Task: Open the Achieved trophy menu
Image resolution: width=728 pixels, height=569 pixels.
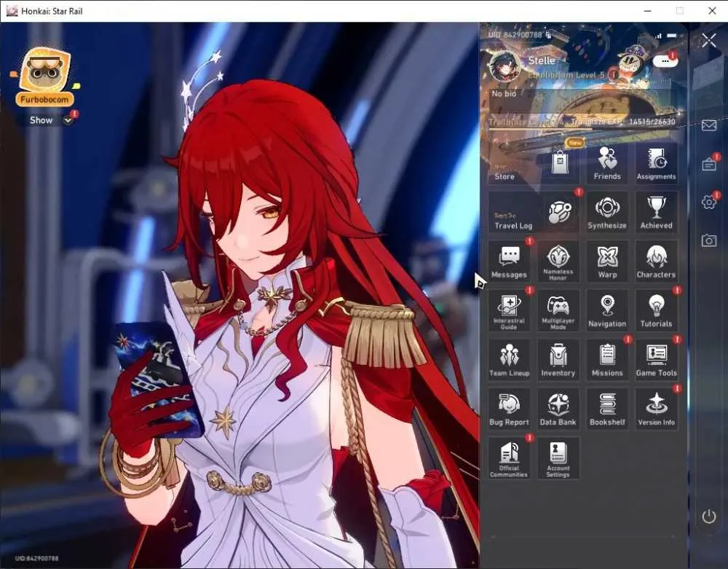Action: pos(657,213)
